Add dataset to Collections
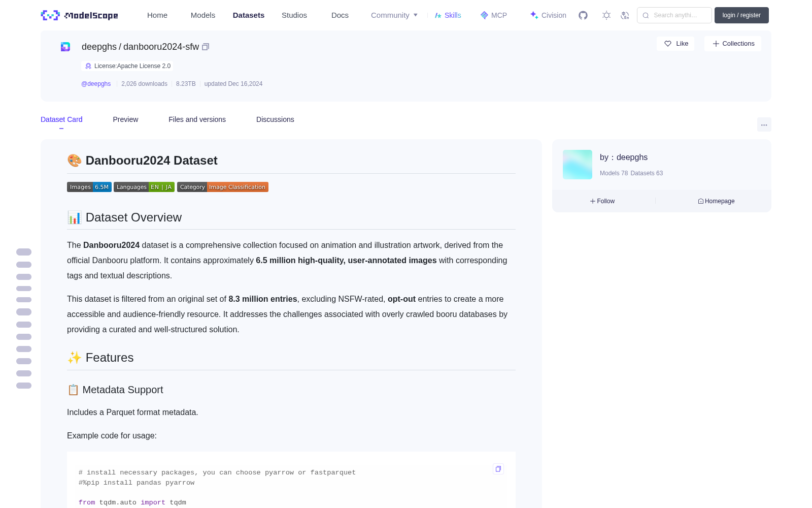 733,44
